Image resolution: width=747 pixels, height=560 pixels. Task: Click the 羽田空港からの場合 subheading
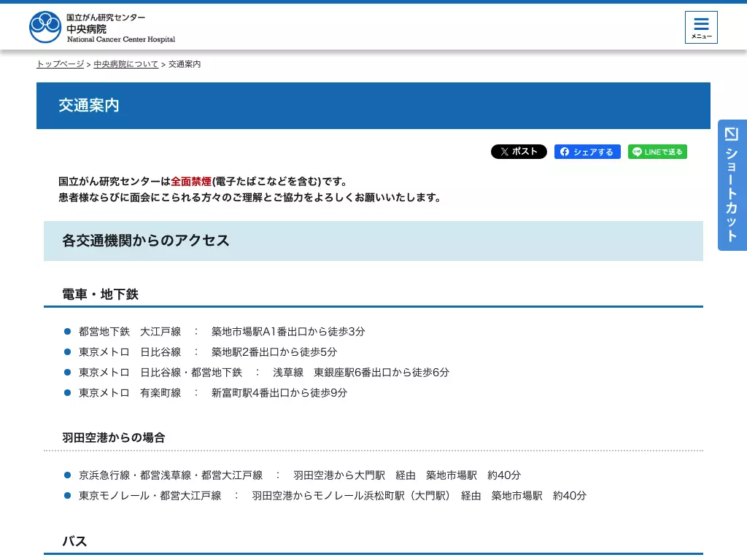(113, 437)
